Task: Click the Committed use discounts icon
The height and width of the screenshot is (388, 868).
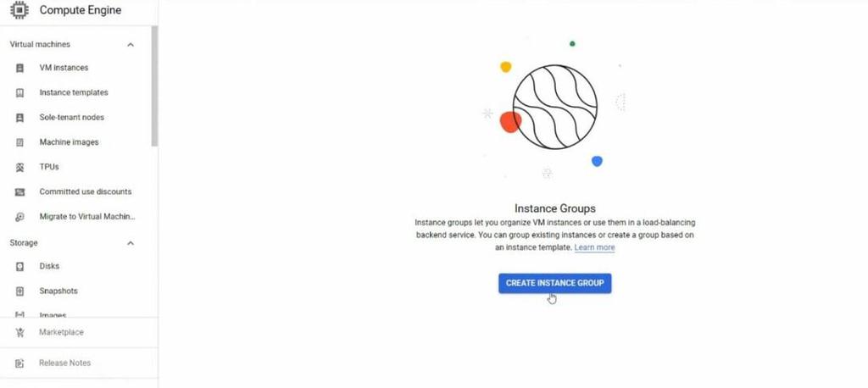Action: pyautogui.click(x=20, y=192)
